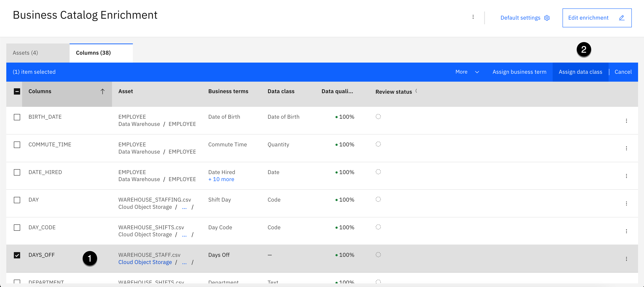Switch to the Assets (4) tab
The width and height of the screenshot is (644, 287).
25,53
